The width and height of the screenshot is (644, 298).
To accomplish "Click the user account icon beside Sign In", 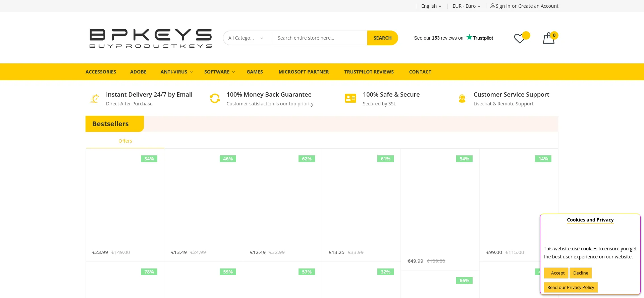I will tap(493, 6).
